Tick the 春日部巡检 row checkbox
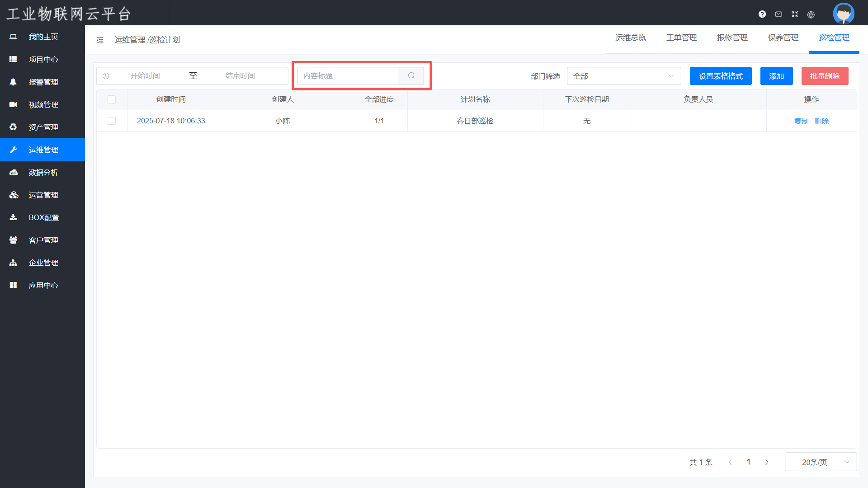Screen dimensions: 868x488 pyautogui.click(x=112, y=121)
